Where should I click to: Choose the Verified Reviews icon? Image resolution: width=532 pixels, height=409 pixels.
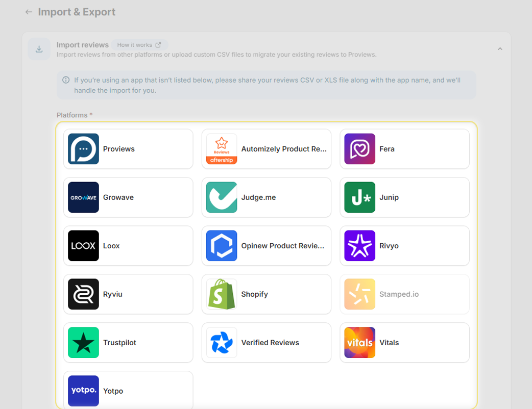pyautogui.click(x=221, y=342)
